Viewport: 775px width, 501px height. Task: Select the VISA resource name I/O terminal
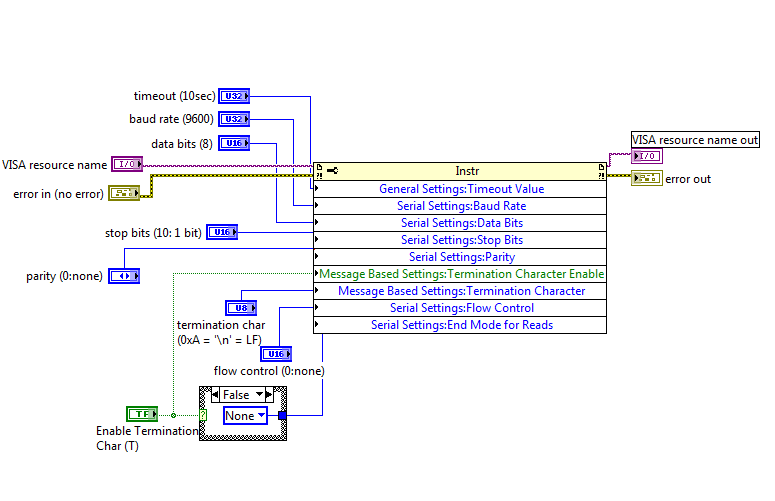[x=127, y=164]
